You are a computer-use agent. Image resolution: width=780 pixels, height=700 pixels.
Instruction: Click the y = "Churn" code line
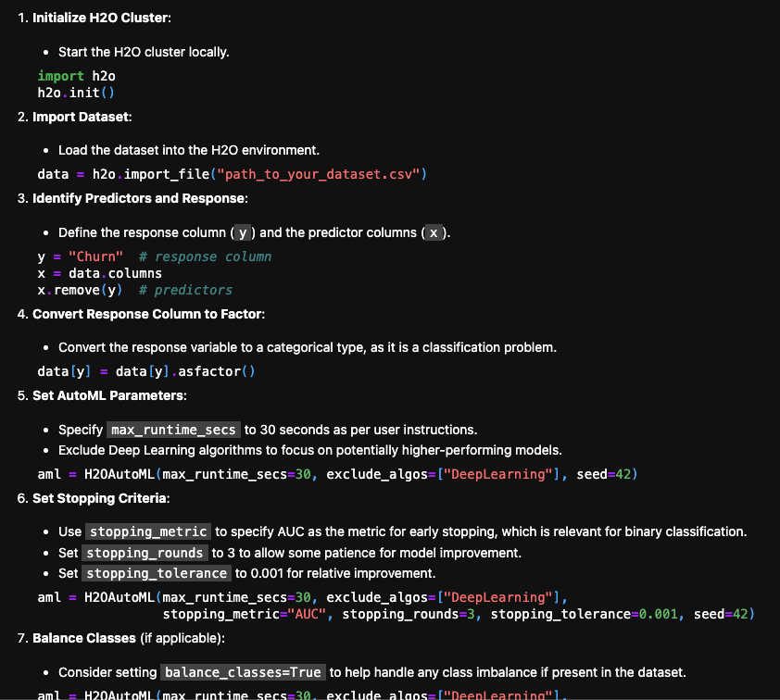[155, 257]
